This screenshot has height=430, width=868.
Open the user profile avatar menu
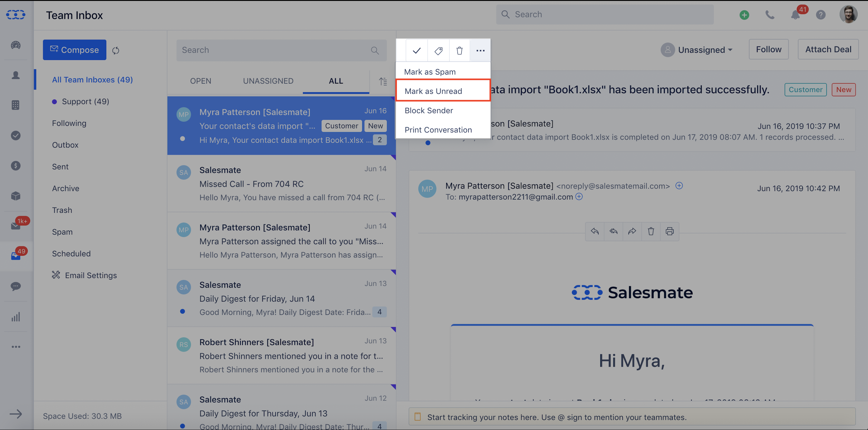[848, 14]
